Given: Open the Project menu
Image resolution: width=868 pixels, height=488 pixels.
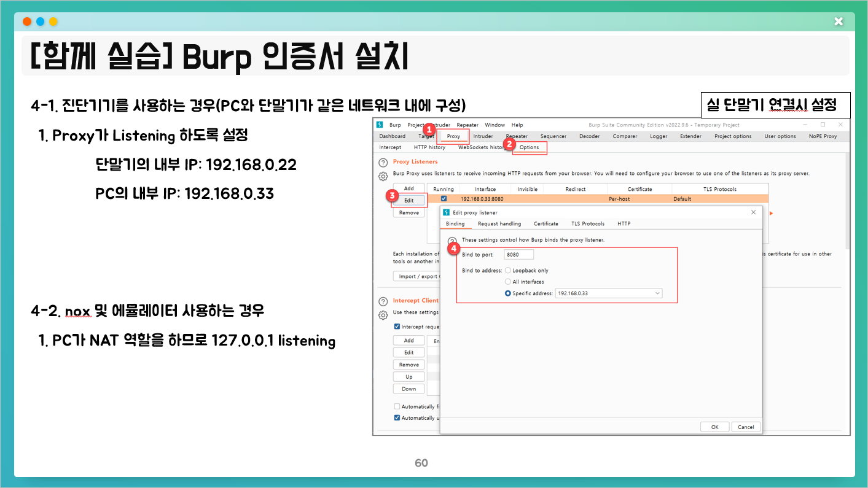Looking at the screenshot, I should tap(416, 125).
